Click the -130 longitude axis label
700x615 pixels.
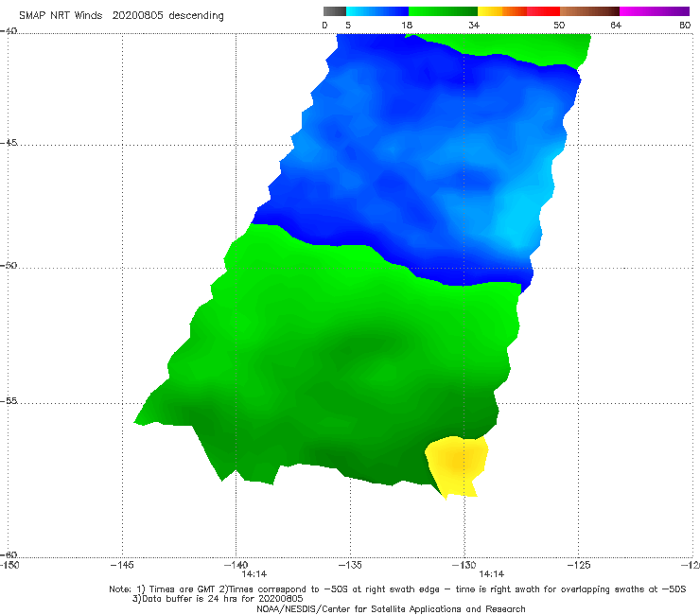[x=464, y=565]
